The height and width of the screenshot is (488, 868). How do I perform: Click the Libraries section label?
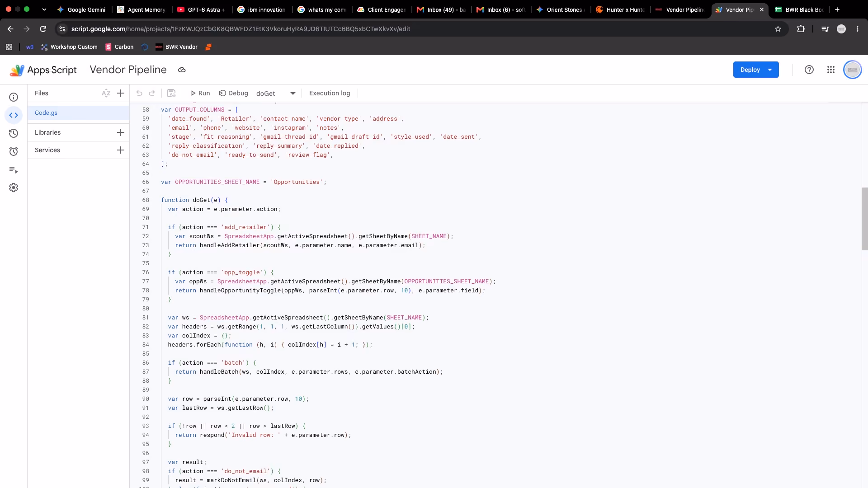click(47, 132)
